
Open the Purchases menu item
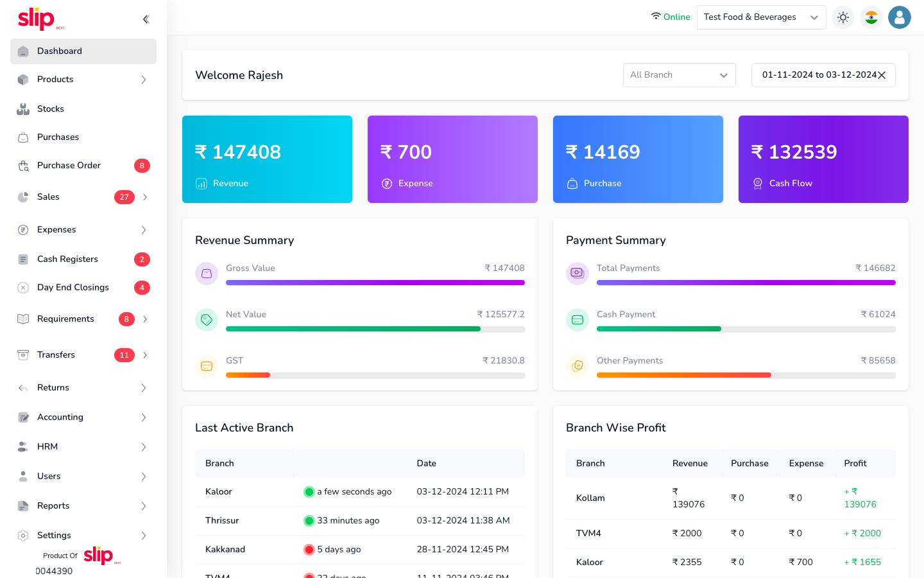click(58, 137)
